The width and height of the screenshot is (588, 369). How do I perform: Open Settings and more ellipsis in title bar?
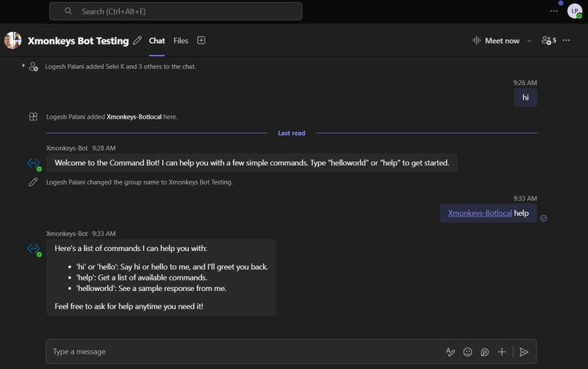point(554,11)
